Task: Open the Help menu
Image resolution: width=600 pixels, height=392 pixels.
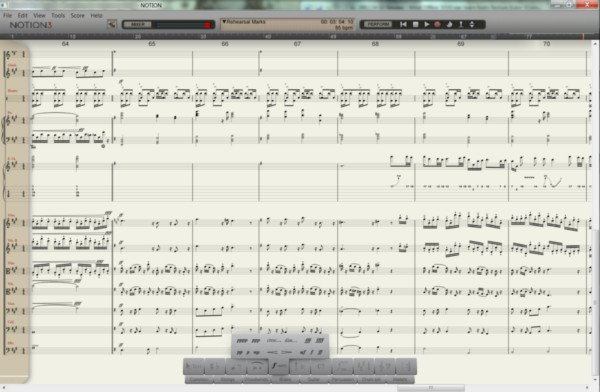Action: pos(96,15)
